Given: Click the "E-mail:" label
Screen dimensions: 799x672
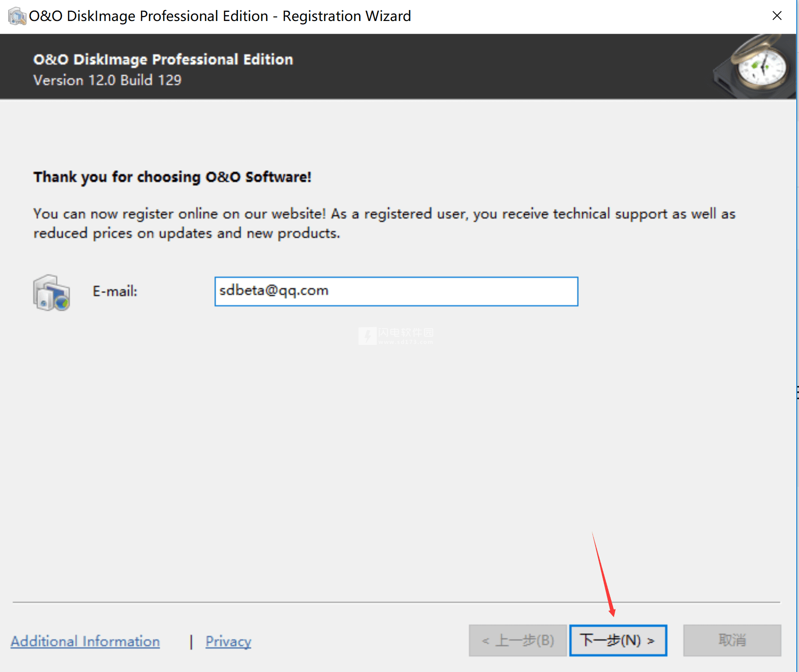Looking at the screenshot, I should pos(115,291).
